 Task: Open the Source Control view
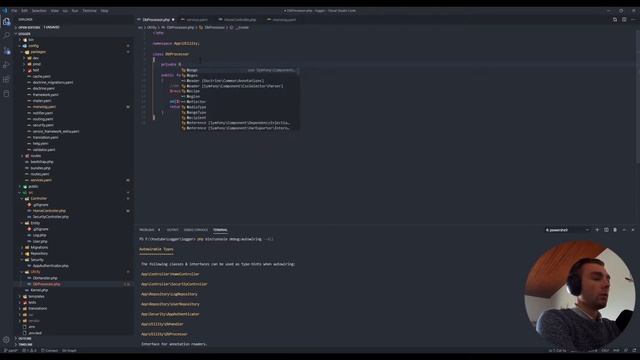pos(7,51)
